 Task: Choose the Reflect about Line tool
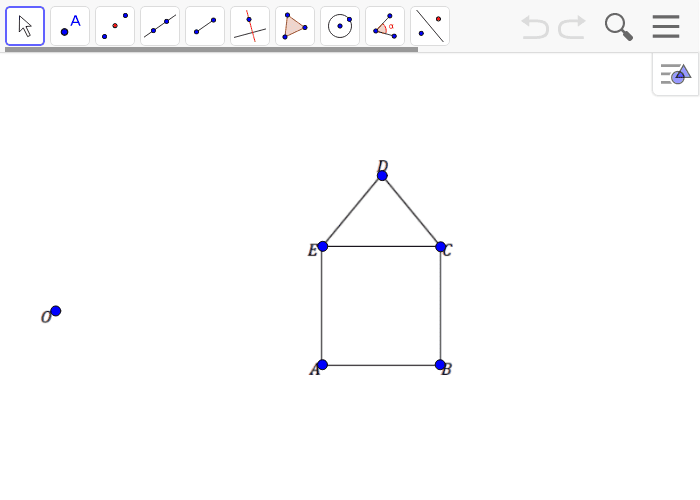coord(430,26)
